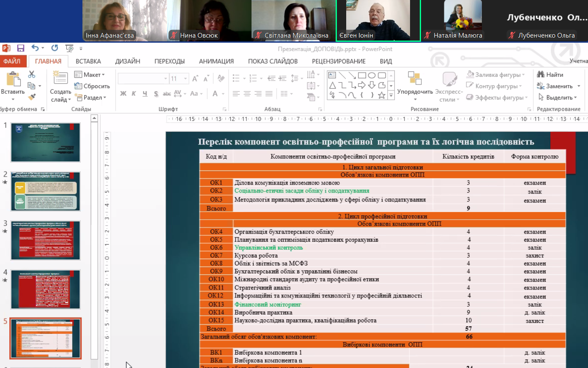Toggle underline Ч formatting

145,93
